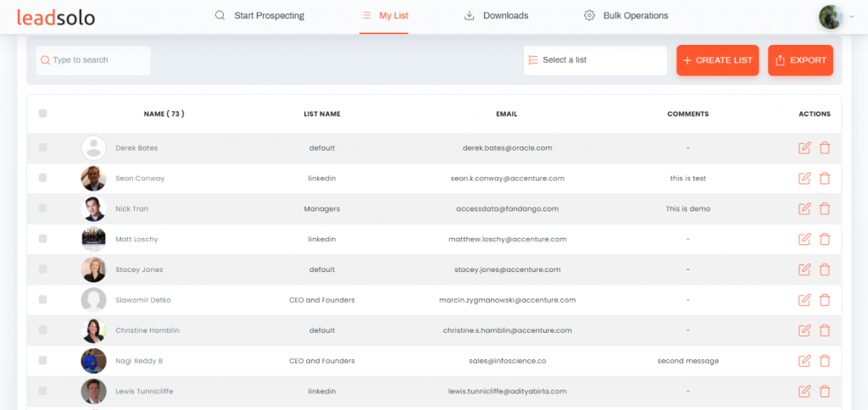
Task: Click email marcin.zygmanowski@accenture.com
Action: (x=507, y=300)
